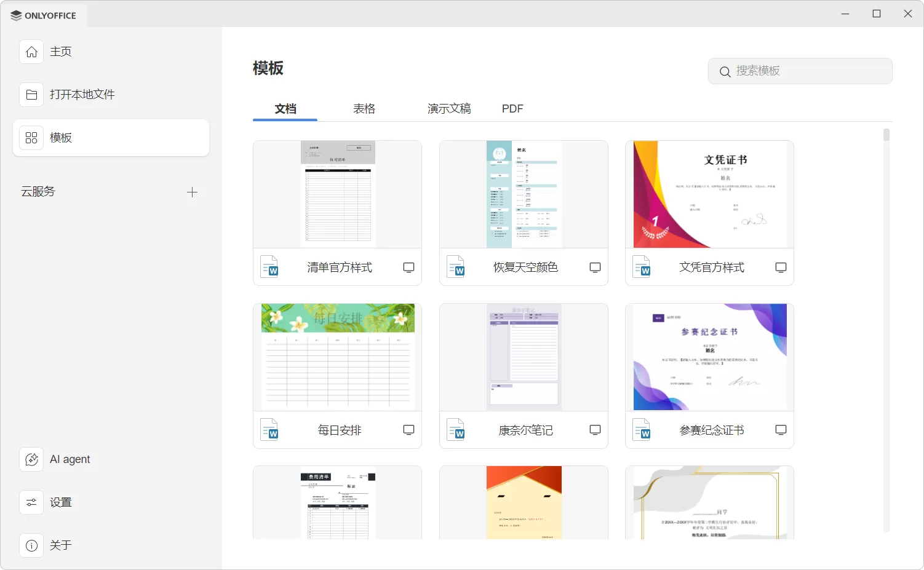Open the 参赛纪念证书 template thumbnail
Viewport: 924px width, 570px height.
(709, 357)
